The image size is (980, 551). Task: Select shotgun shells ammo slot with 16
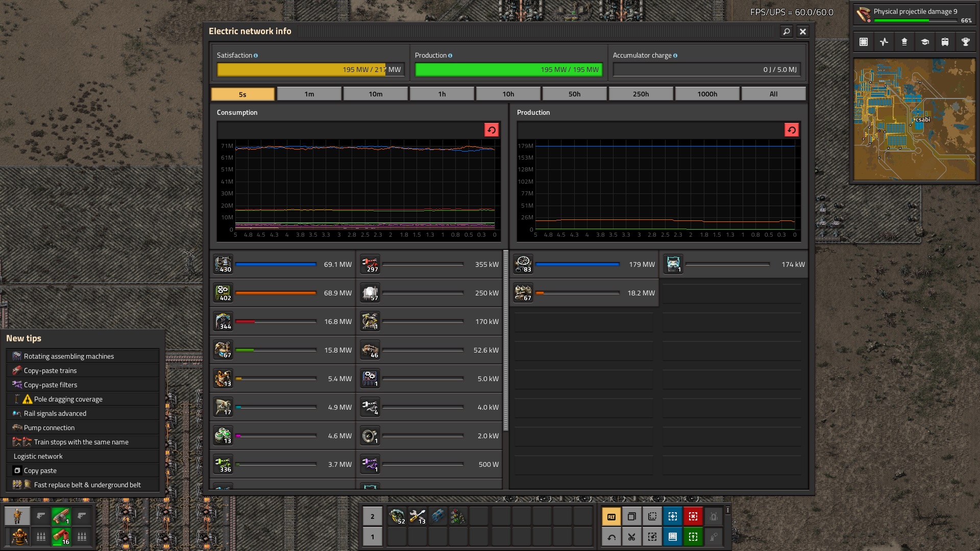click(61, 537)
